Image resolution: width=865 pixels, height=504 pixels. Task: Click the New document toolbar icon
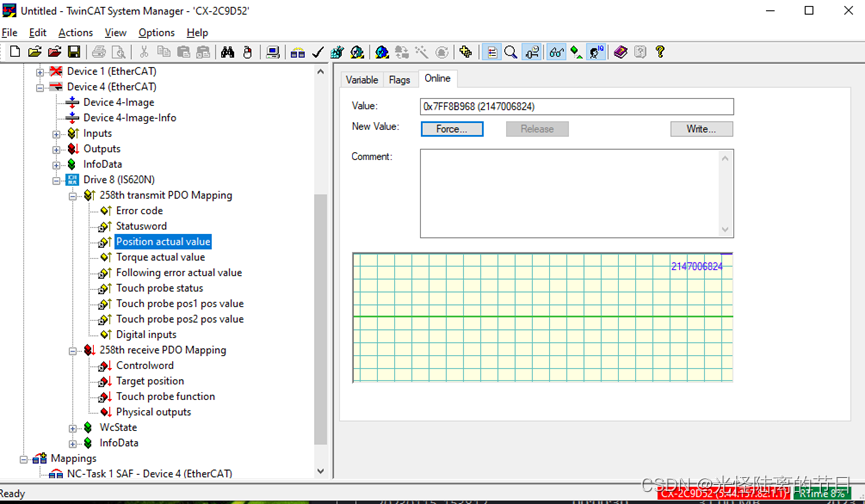(15, 52)
